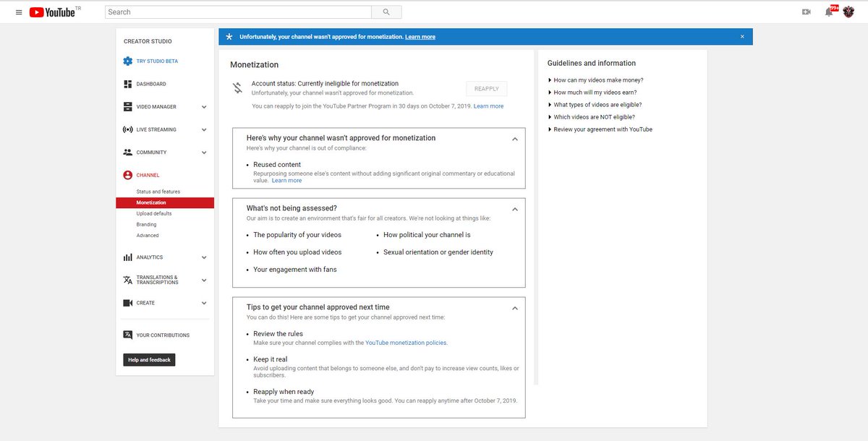This screenshot has height=441, width=868.
Task: Click Learn more in the blue banner
Action: pos(420,37)
